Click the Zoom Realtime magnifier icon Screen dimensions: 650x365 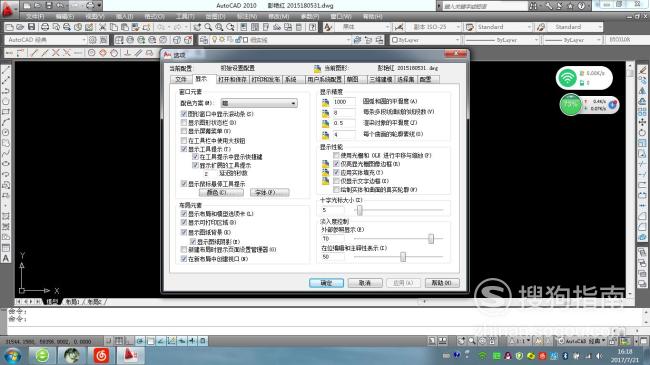208,27
